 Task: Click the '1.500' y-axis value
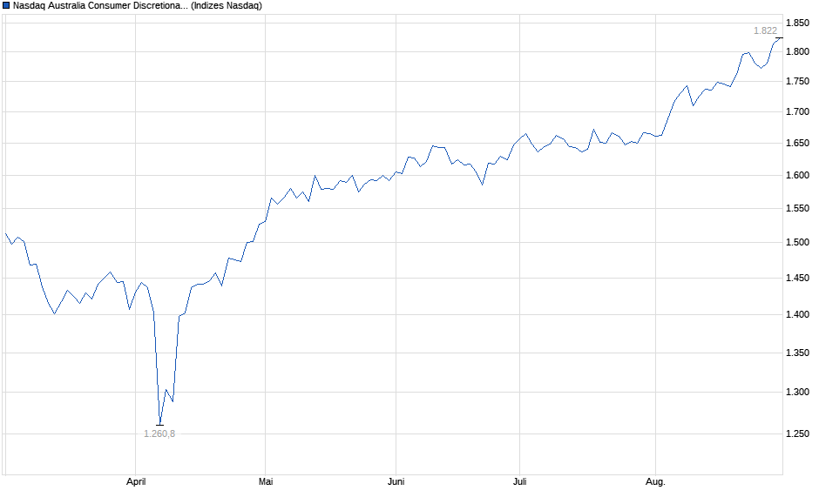pos(797,242)
